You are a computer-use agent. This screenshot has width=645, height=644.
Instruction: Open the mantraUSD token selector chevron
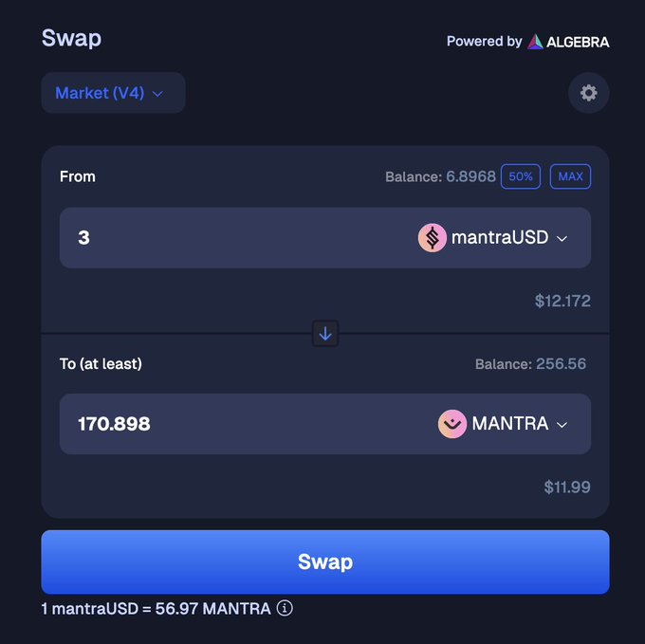[562, 238]
